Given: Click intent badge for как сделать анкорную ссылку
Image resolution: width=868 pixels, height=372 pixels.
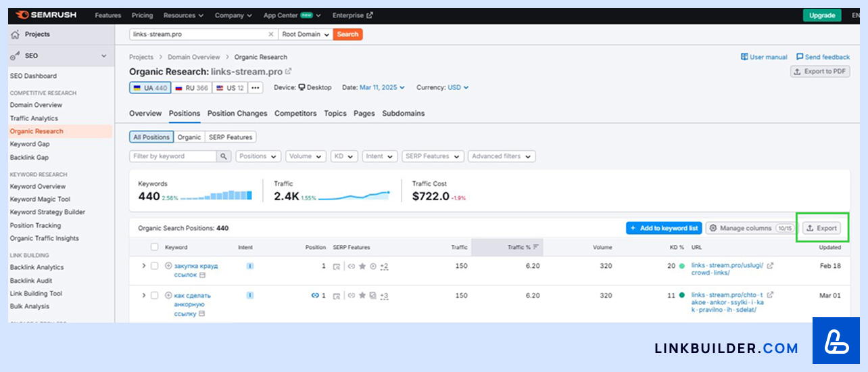Looking at the screenshot, I should [x=250, y=296].
